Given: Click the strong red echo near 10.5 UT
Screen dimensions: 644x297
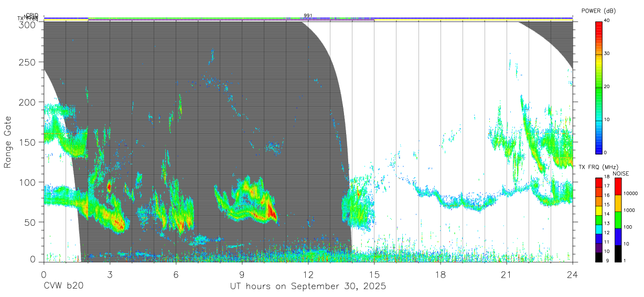Looking at the screenshot, I should coord(272,212).
